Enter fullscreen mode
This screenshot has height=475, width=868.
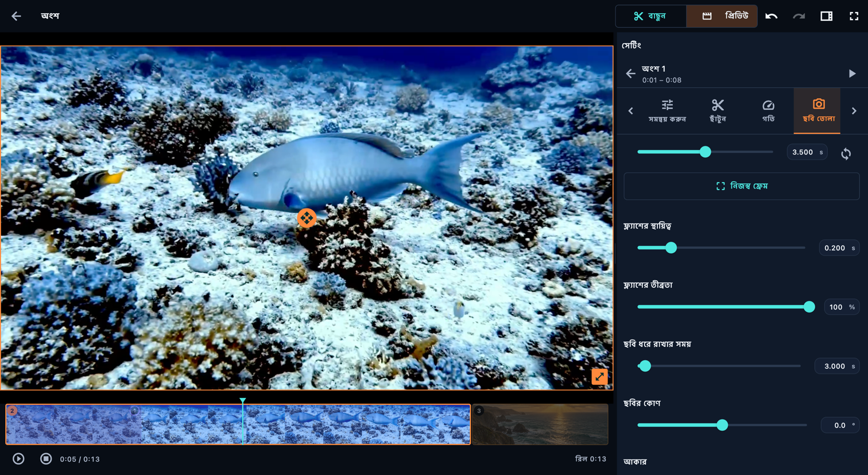[x=854, y=16]
